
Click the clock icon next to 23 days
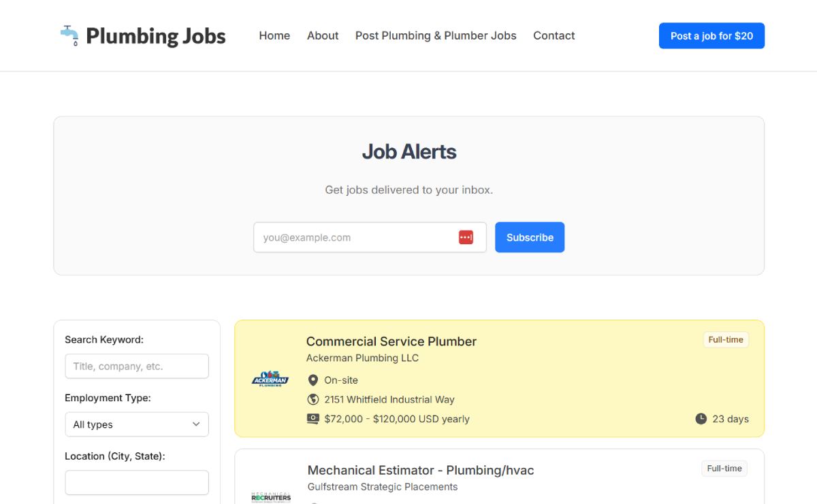(701, 419)
